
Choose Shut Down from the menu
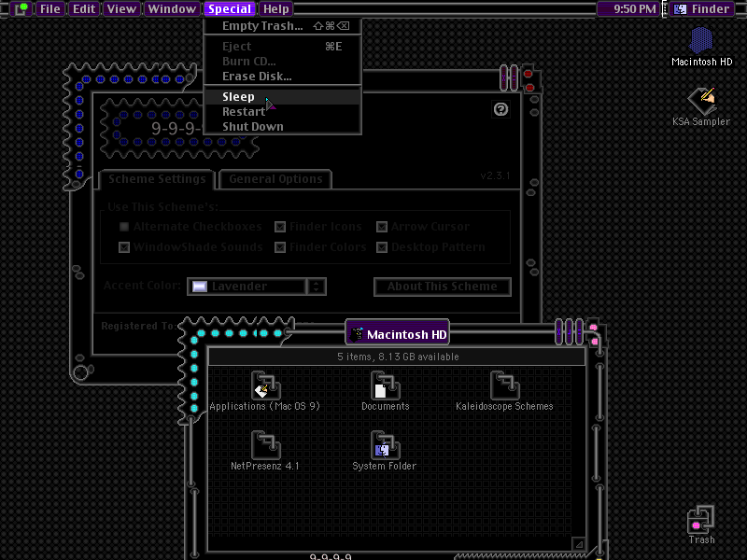pos(283,127)
